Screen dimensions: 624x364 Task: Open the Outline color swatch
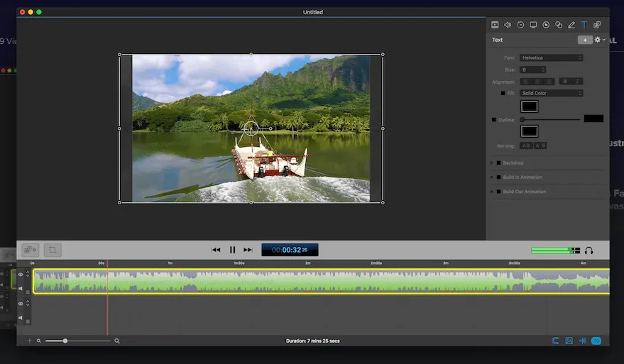point(529,131)
